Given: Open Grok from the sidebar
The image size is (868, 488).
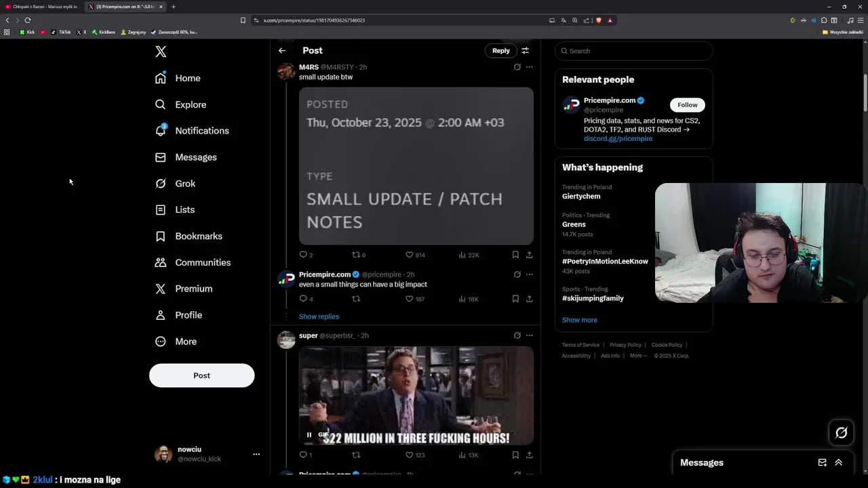Looking at the screenshot, I should click(x=175, y=184).
